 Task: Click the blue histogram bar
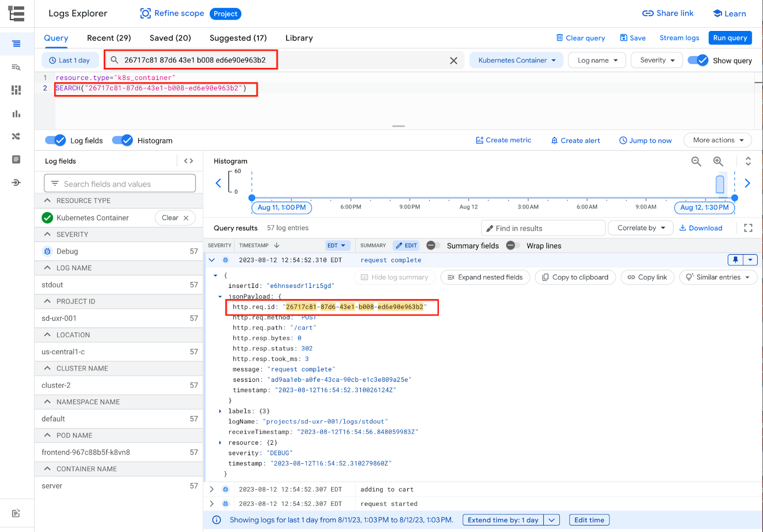coord(720,184)
